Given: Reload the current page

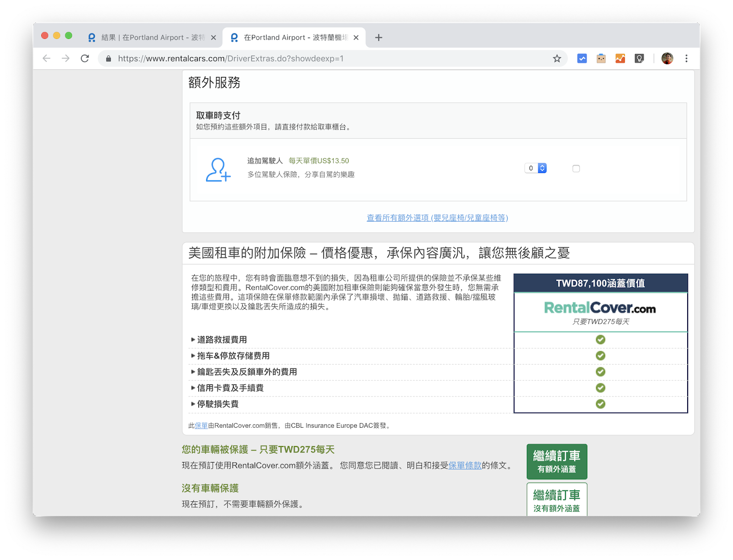Looking at the screenshot, I should pos(85,59).
